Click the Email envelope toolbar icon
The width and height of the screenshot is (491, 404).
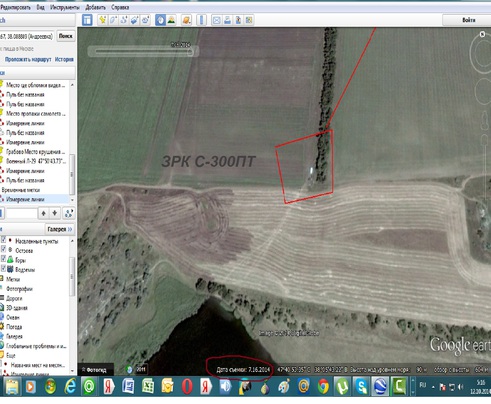[217, 20]
